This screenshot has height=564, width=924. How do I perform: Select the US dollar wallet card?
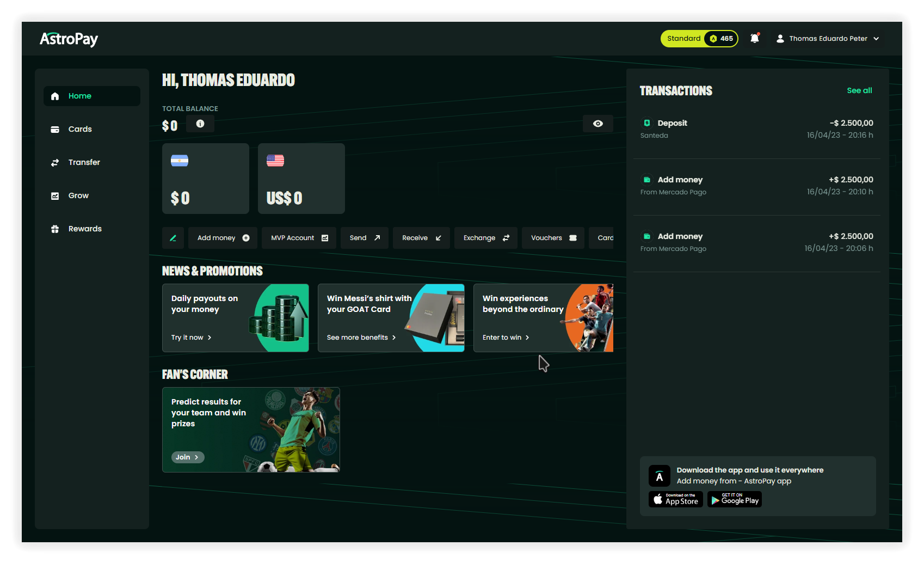point(301,179)
